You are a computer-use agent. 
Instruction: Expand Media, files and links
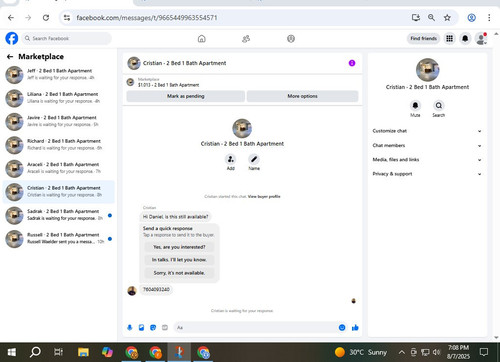427,160
